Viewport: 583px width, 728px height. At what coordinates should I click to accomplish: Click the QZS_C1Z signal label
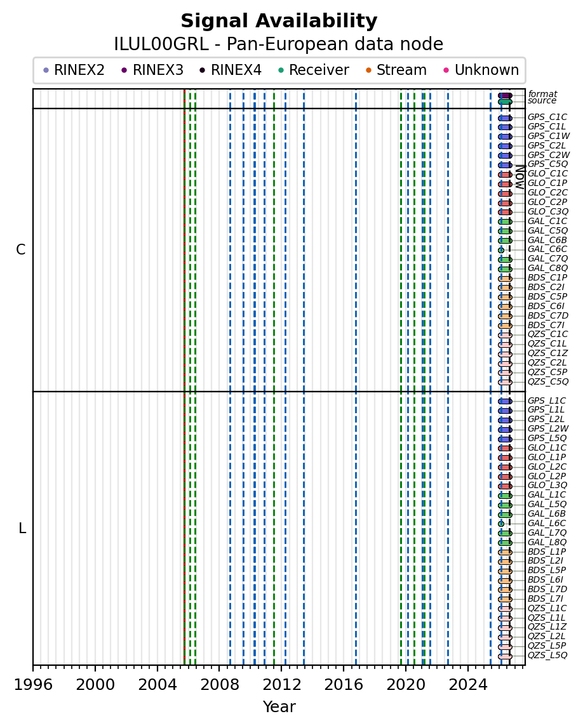[x=547, y=354]
